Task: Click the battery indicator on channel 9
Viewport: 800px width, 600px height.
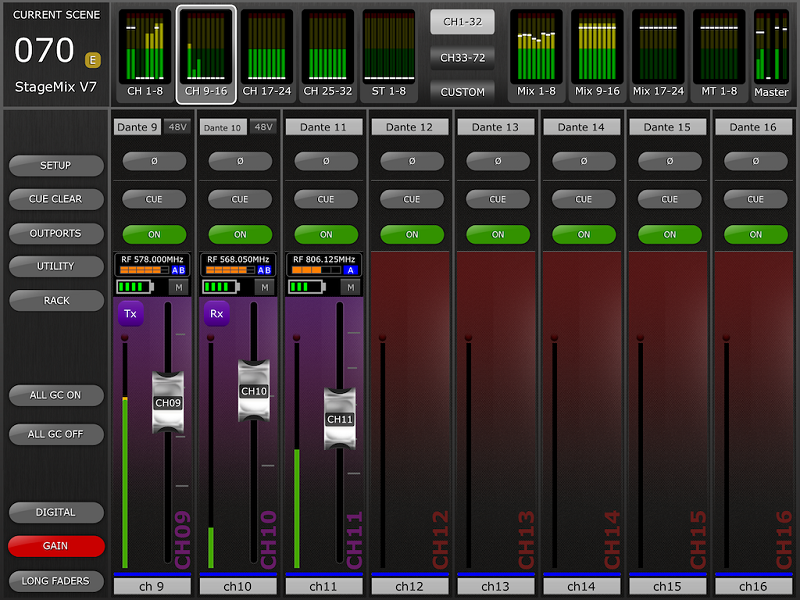Action: tap(135, 287)
